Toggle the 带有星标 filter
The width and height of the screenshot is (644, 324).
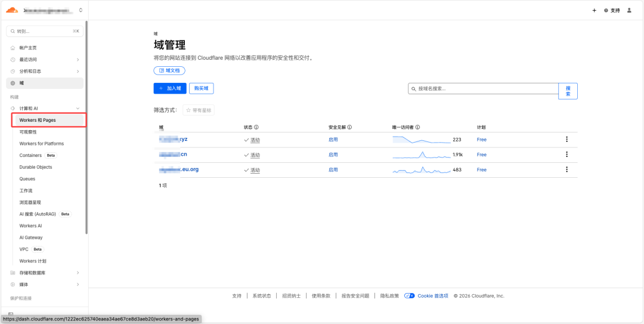(x=199, y=110)
